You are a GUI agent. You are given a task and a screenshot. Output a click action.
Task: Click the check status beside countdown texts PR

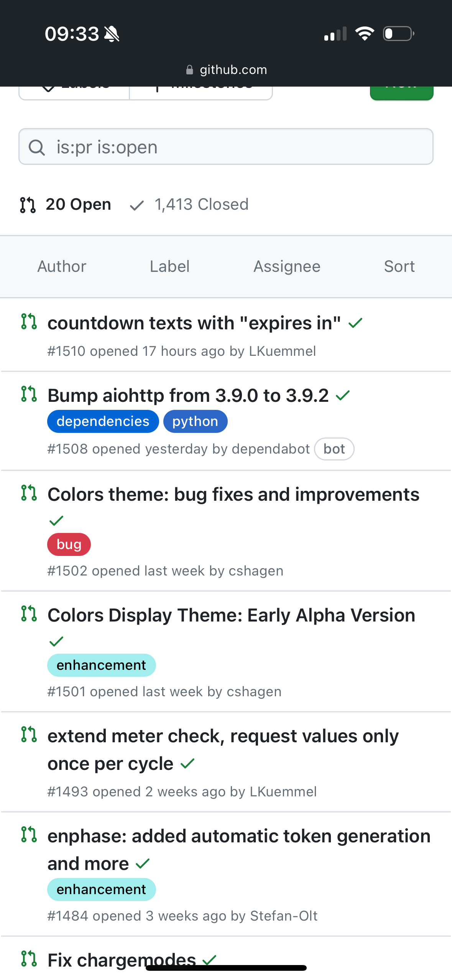tap(355, 323)
